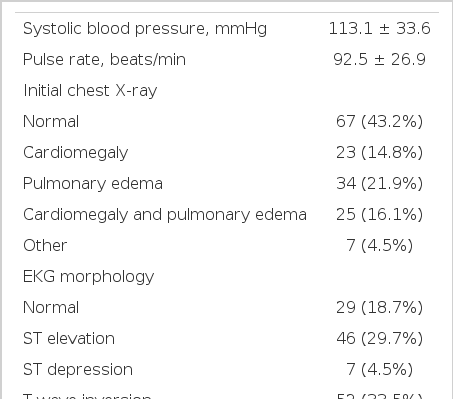Click the Cardiomegaly row label
The height and width of the screenshot is (399, 453).
point(76,153)
